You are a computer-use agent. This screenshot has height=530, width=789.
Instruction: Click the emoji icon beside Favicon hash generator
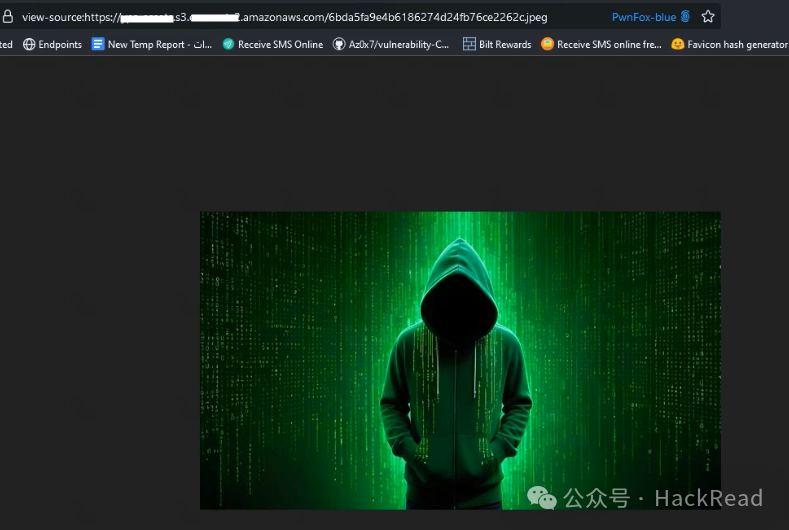677,44
